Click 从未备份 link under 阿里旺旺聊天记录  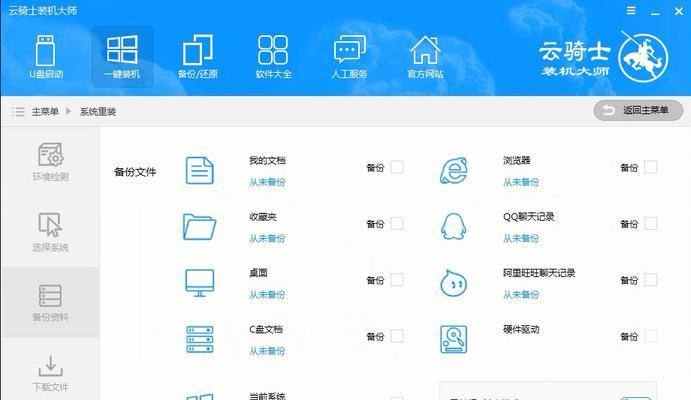521,295
